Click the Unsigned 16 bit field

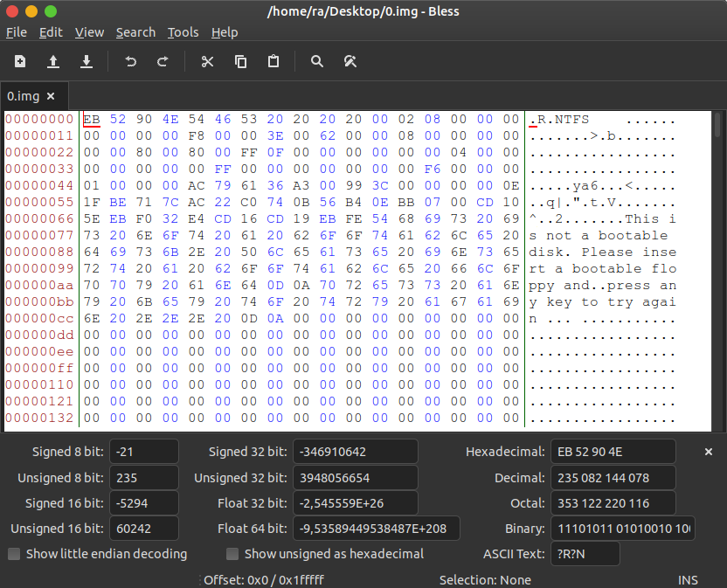click(x=143, y=529)
